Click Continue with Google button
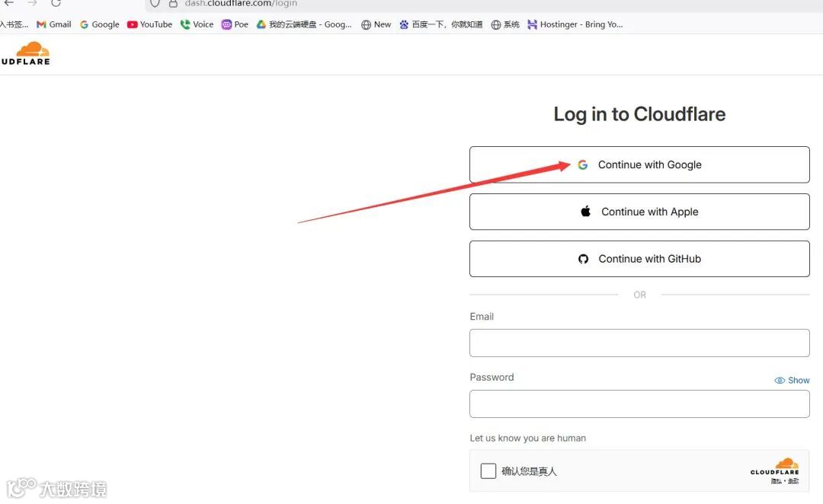This screenshot has width=823, height=504. coord(639,164)
